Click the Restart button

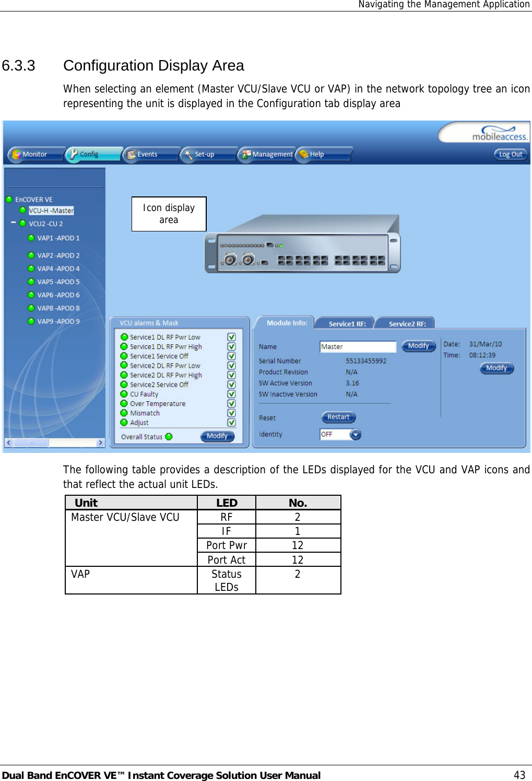click(x=339, y=417)
